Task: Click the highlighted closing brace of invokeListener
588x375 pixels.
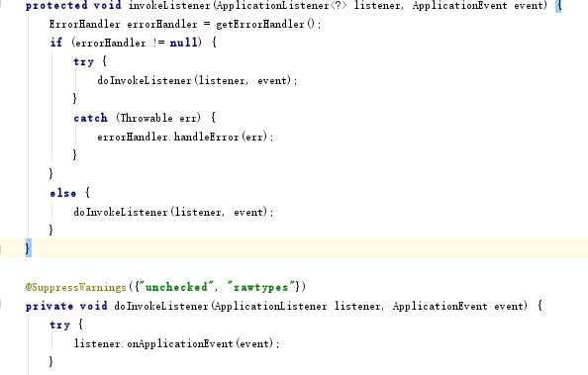Action: (x=28, y=248)
